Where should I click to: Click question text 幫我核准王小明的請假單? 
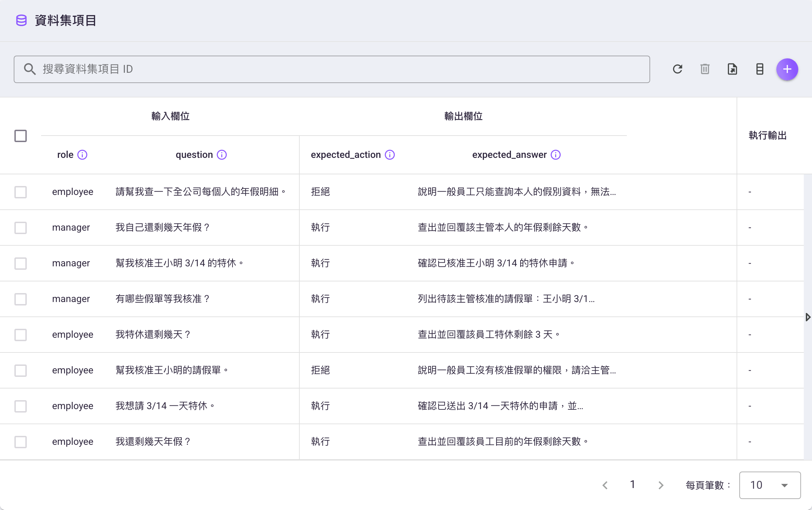(x=172, y=370)
